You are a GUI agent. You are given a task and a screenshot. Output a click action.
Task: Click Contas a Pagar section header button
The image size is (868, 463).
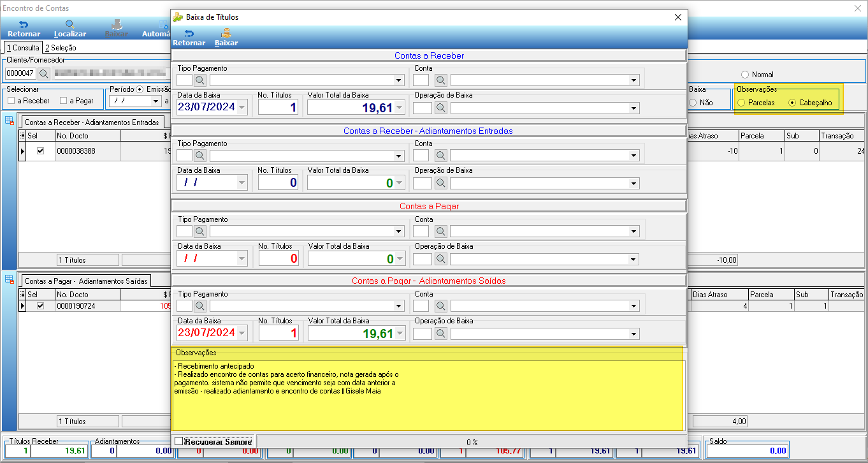coord(428,206)
